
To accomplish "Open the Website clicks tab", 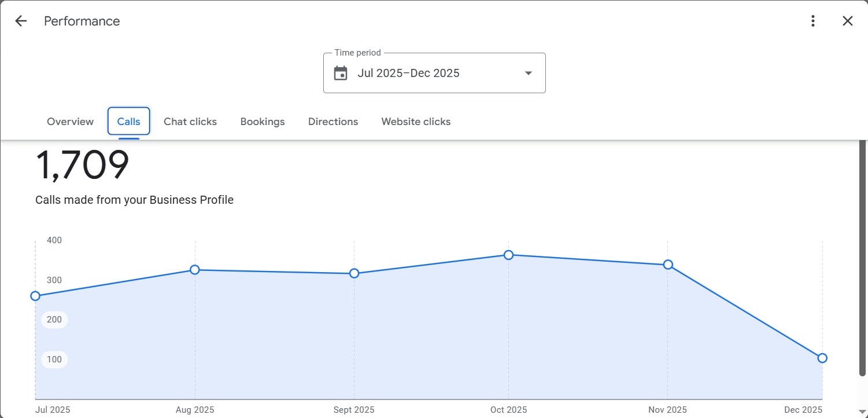I will (416, 122).
